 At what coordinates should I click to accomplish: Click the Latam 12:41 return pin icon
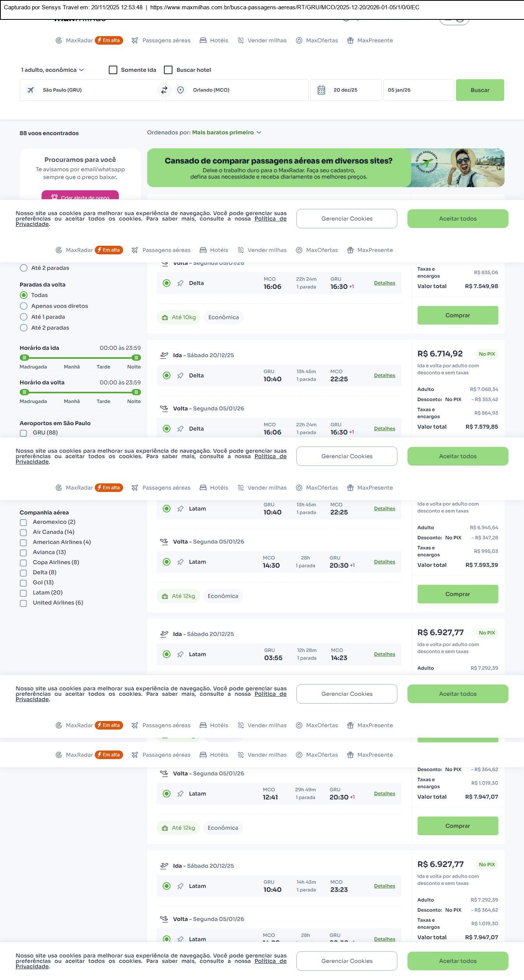click(180, 794)
